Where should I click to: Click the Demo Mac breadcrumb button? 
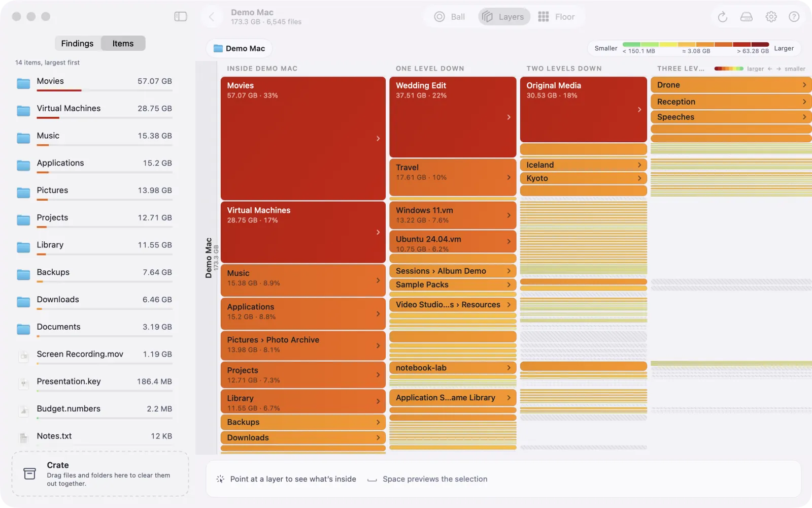click(x=239, y=48)
